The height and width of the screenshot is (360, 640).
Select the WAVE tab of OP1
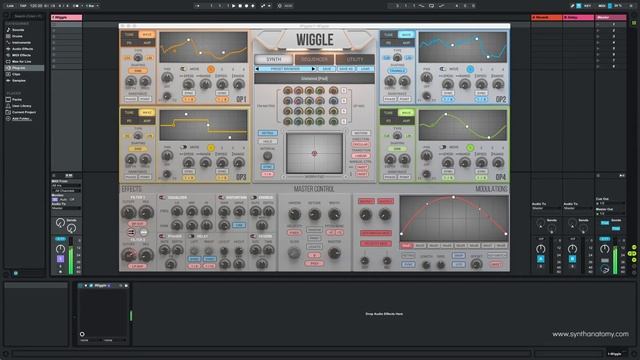[x=147, y=35]
